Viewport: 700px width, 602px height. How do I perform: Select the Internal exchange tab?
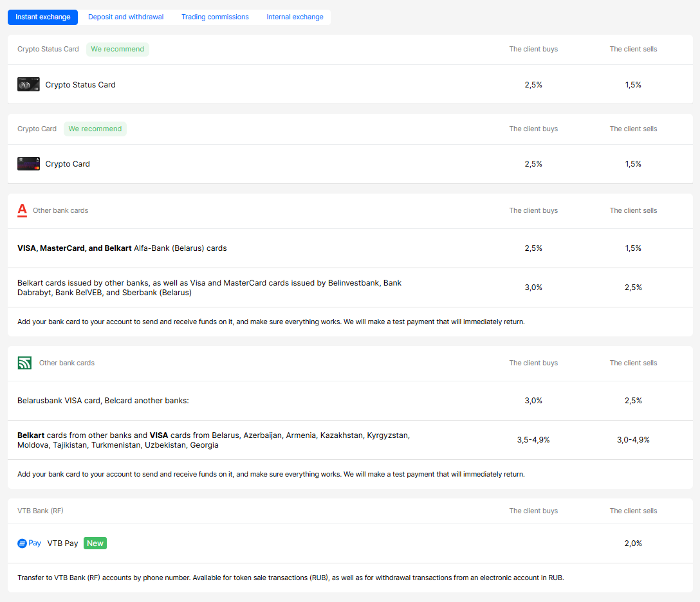coord(295,17)
